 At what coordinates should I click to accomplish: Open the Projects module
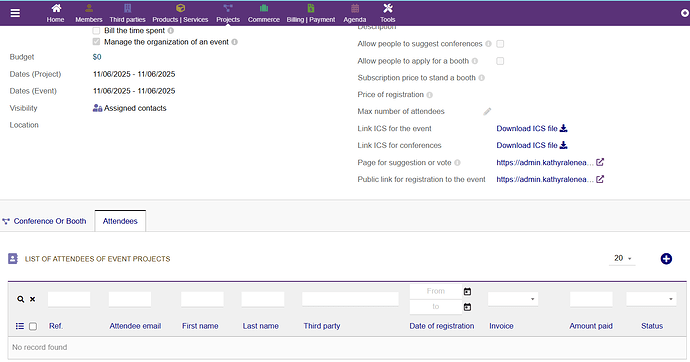pyautogui.click(x=228, y=13)
